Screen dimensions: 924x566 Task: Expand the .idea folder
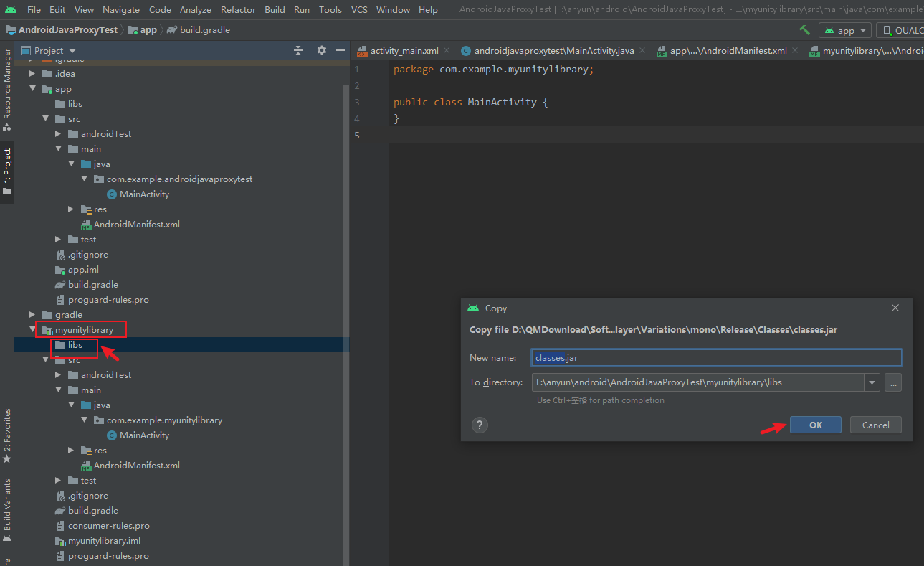32,73
